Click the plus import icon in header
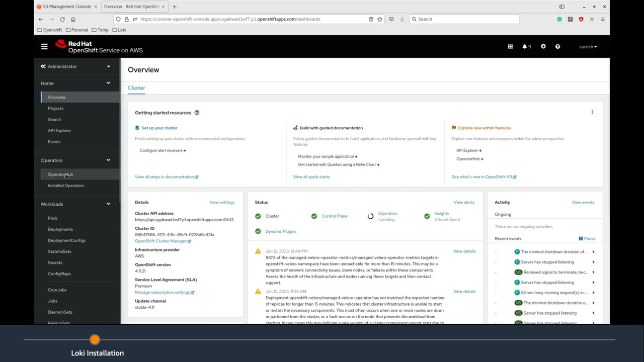Image resolution: width=644 pixels, height=362 pixels. 543,47
